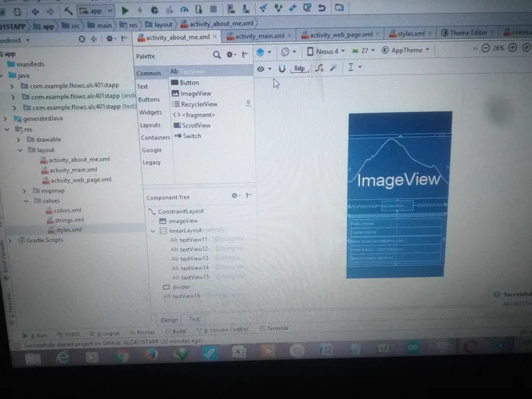Viewport: 532px width, 399px height.
Task: Select the Buttons palette category
Action: pos(149,99)
